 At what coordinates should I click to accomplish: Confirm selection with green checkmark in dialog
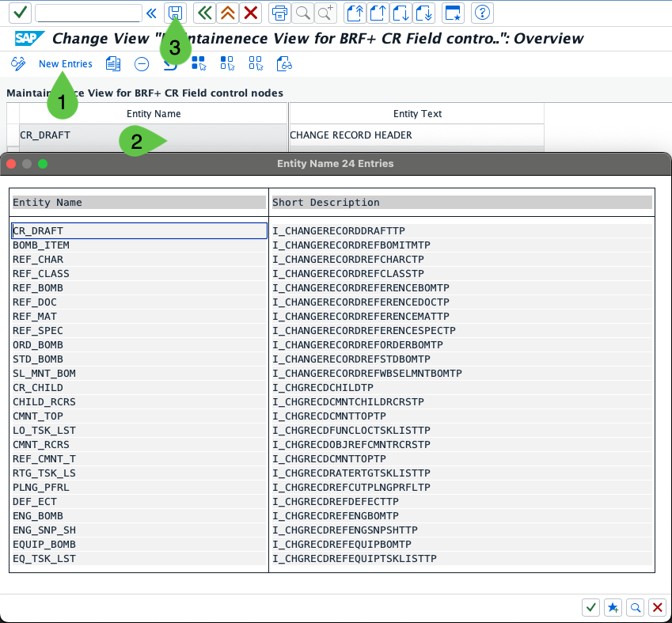click(x=590, y=607)
